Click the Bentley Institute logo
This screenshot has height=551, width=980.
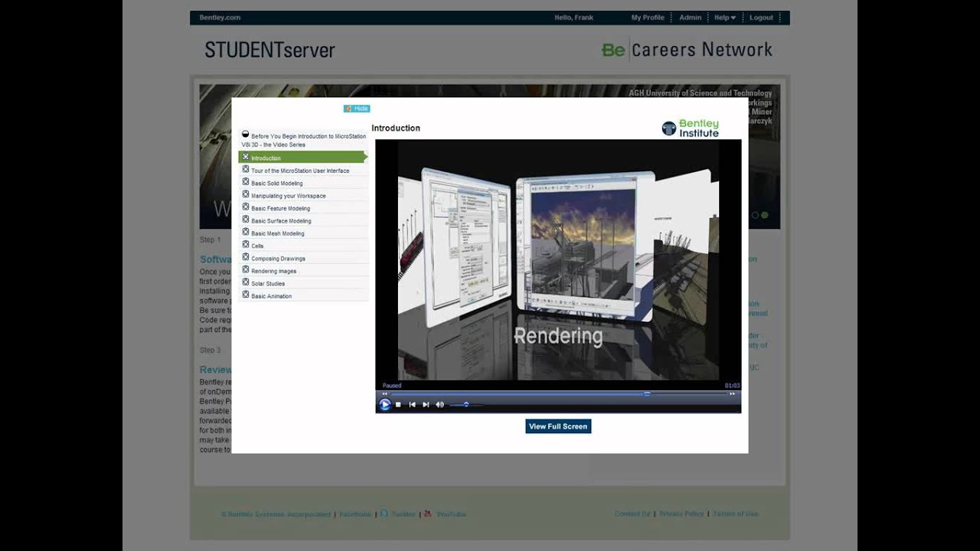[x=691, y=128]
